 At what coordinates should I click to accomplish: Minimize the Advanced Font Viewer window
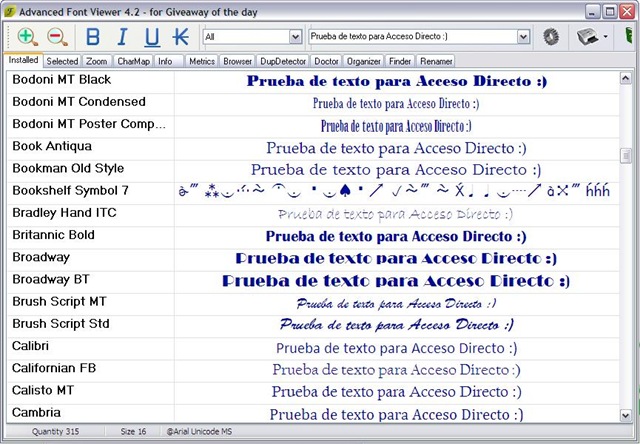[593, 11]
